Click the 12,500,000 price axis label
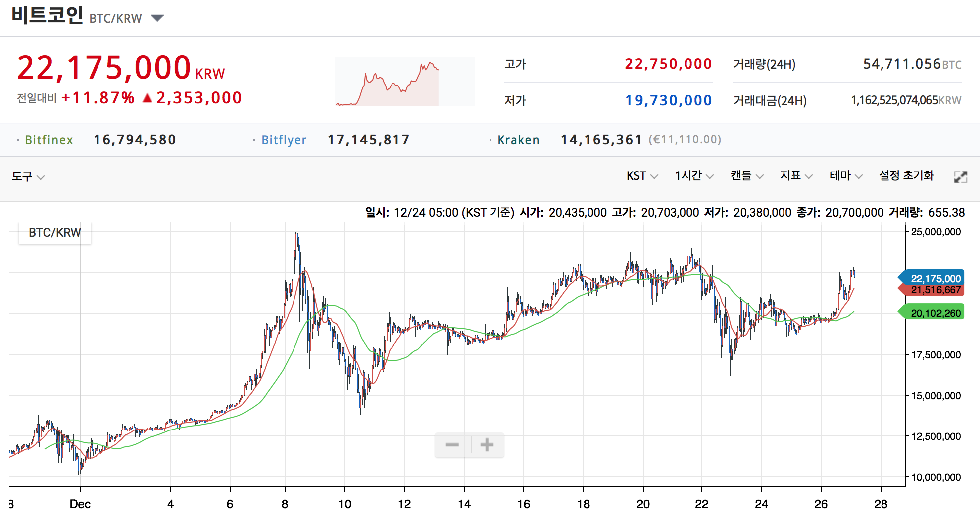The height and width of the screenshot is (516, 980). click(936, 436)
